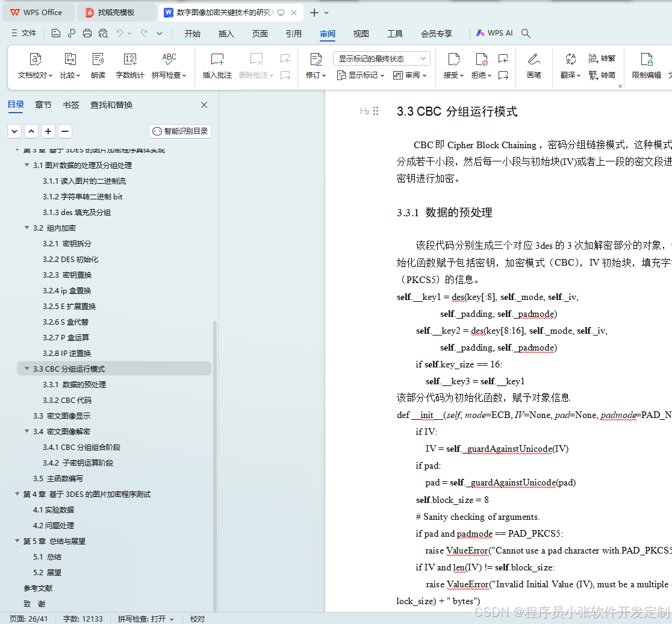Collapse the 3.2 组内加密 tree node
The width and height of the screenshot is (672, 624).
pyautogui.click(x=27, y=228)
